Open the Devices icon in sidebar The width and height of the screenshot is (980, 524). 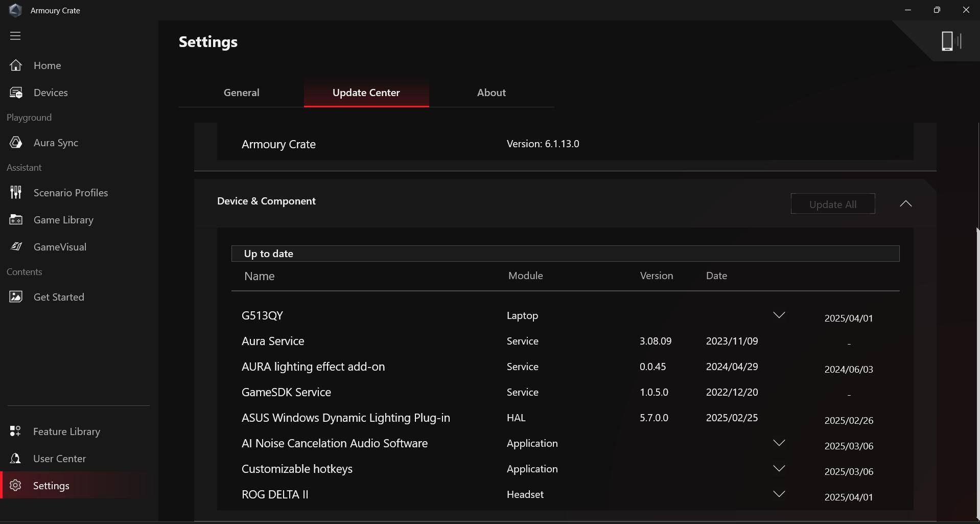click(16, 93)
